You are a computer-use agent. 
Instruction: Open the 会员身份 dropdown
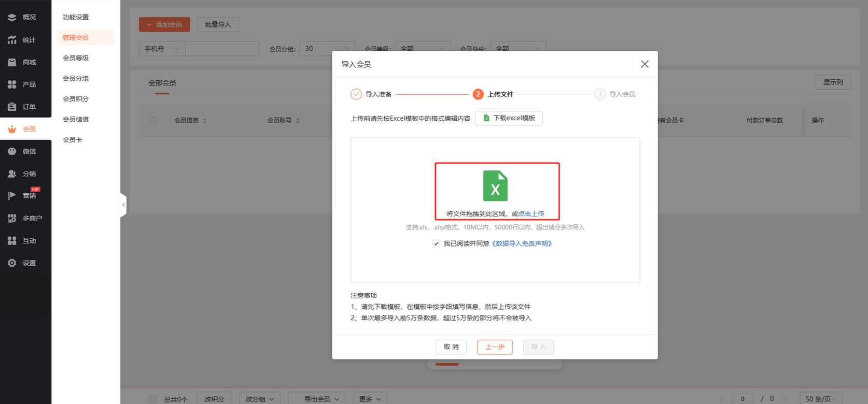click(518, 49)
